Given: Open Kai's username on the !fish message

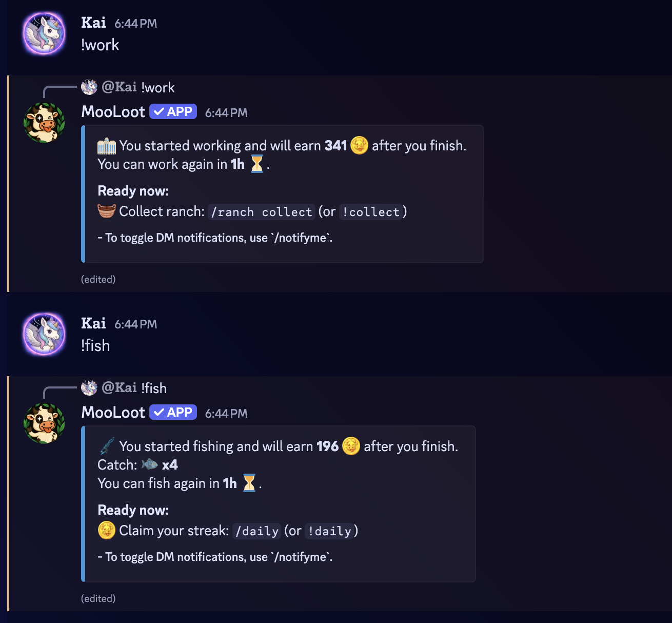Looking at the screenshot, I should click(93, 323).
